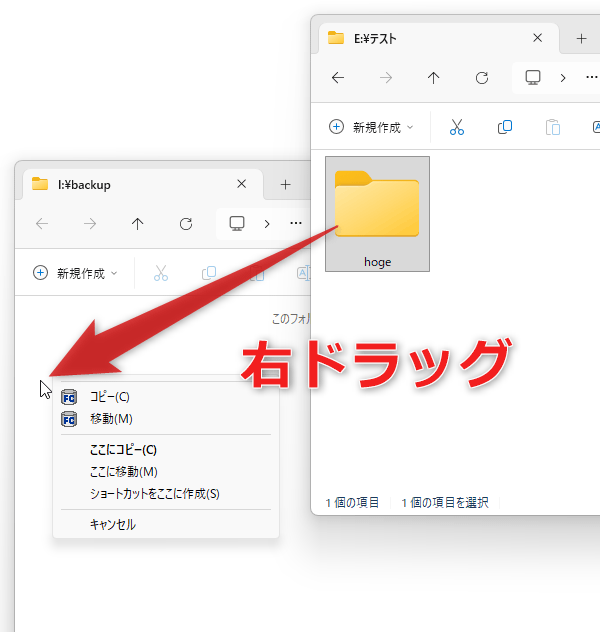The image size is (600, 632).
Task: Click Back arrow in E:¥テスト window
Action: [338, 77]
